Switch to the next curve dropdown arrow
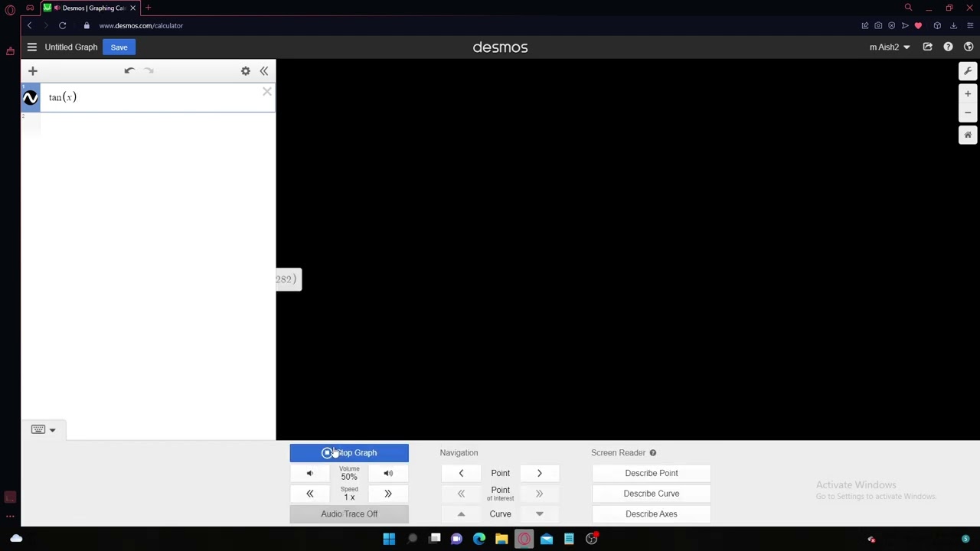Screen dimensions: 980x551 tap(539, 514)
